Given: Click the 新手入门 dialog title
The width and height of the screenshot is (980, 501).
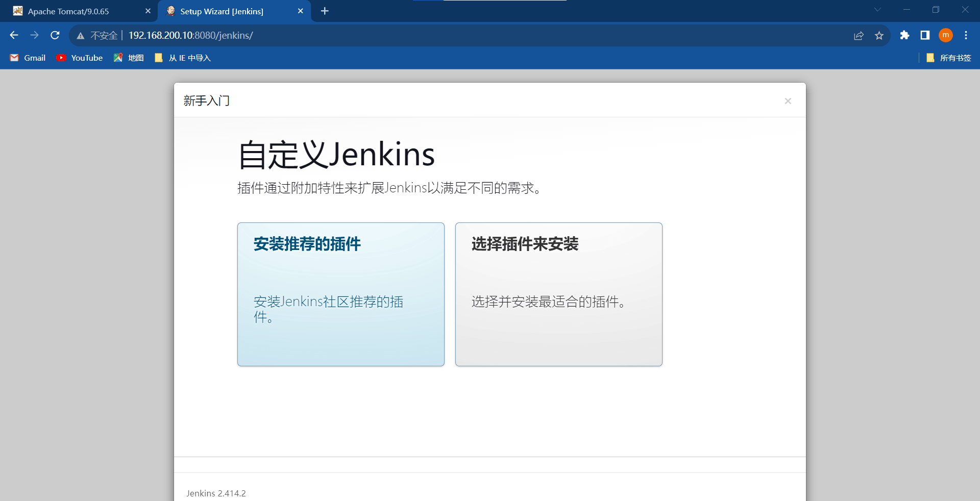Looking at the screenshot, I should coord(207,101).
